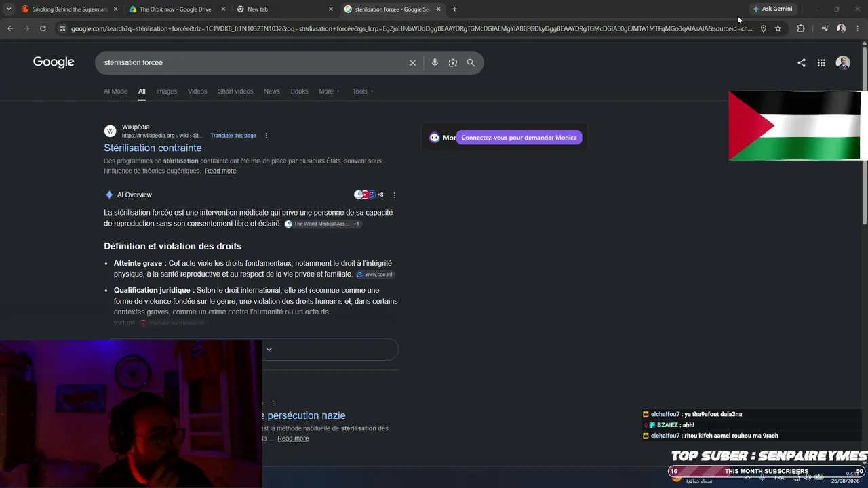Select the Short videos search tab
The height and width of the screenshot is (488, 868).
(x=235, y=91)
